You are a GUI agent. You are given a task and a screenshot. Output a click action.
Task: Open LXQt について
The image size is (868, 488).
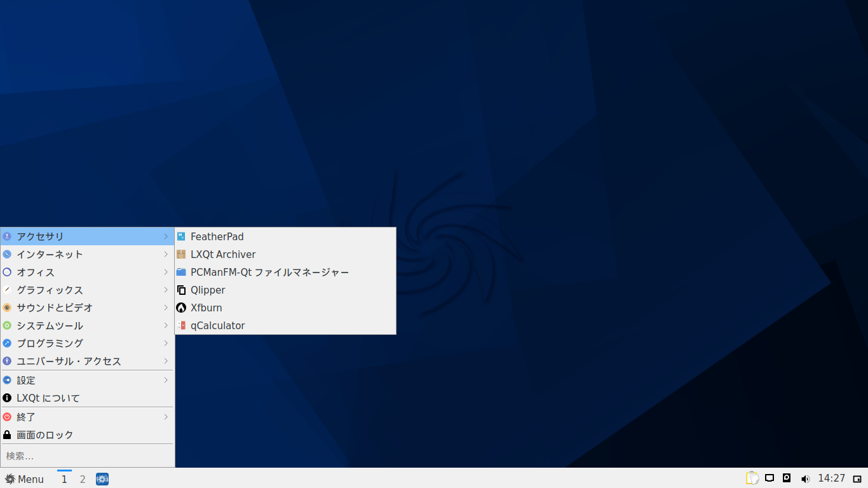click(x=87, y=398)
